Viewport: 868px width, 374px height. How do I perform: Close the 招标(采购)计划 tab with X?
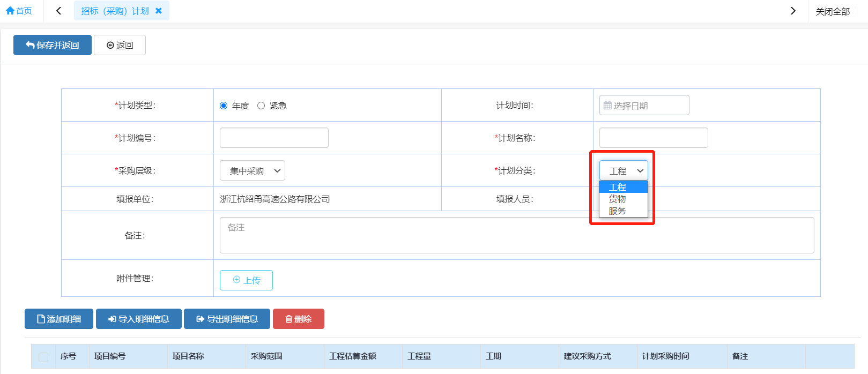click(x=159, y=11)
